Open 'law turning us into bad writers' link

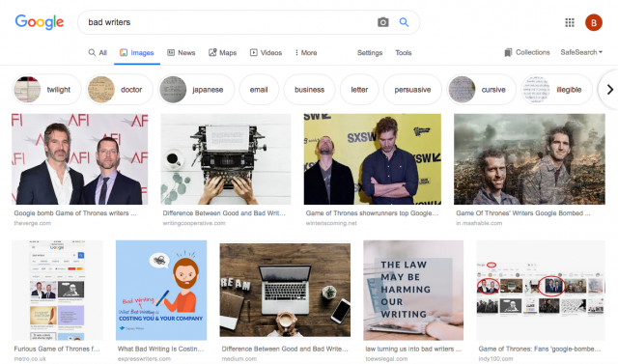click(x=413, y=349)
